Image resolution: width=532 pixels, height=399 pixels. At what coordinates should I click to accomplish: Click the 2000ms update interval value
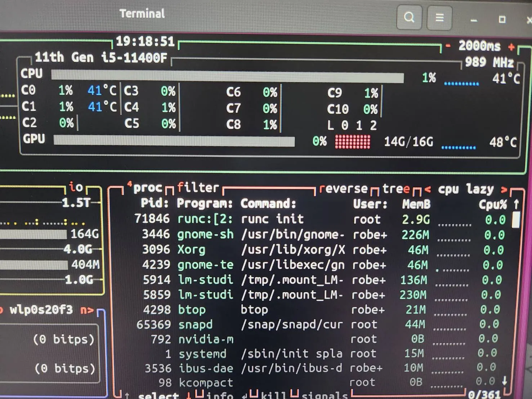[479, 46]
